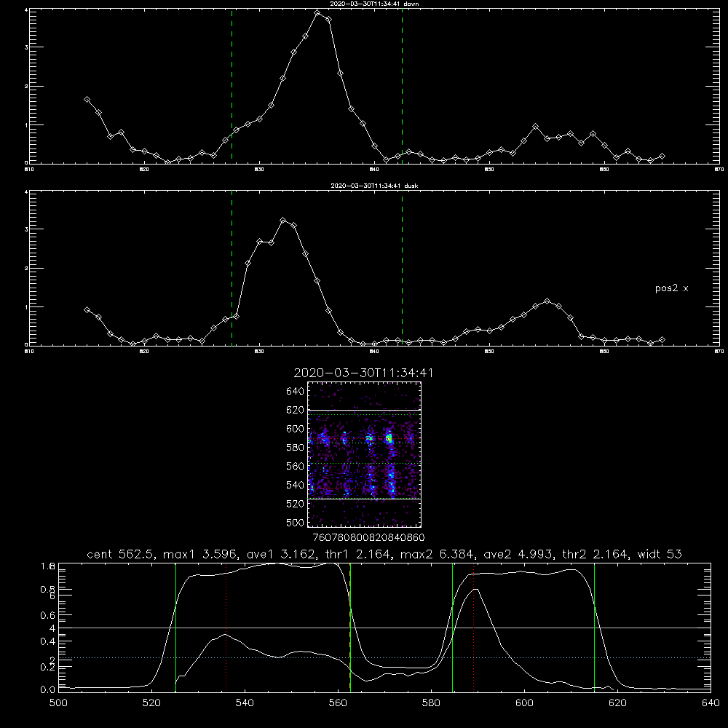The image size is (728, 728).
Task: Click the x-axis numbers under the spectral image
Action: coord(368,537)
